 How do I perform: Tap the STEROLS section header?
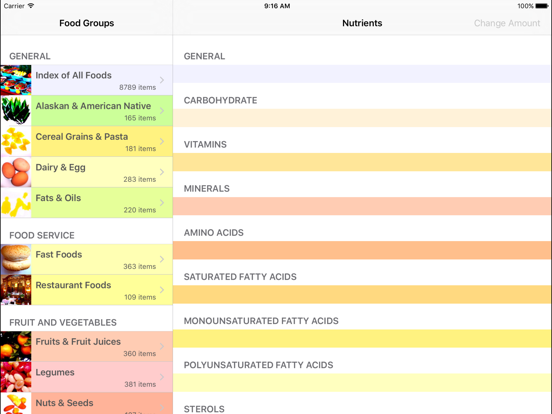click(x=204, y=409)
